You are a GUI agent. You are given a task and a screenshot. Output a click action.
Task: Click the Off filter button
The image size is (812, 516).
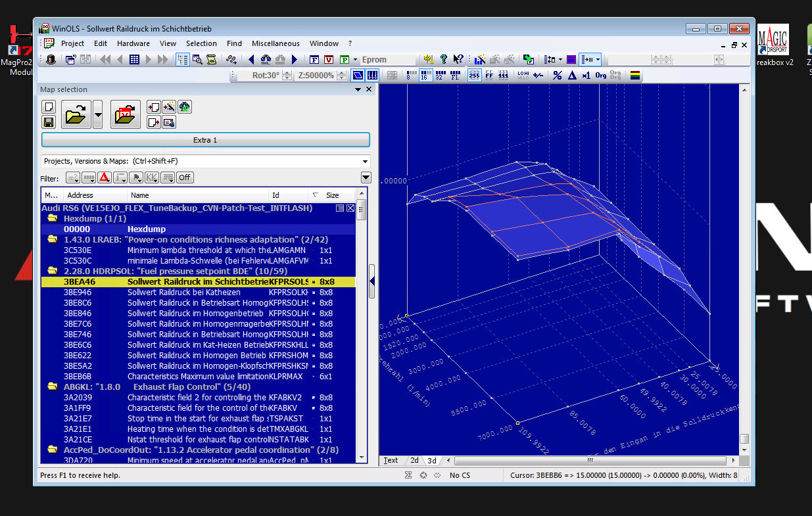click(185, 177)
